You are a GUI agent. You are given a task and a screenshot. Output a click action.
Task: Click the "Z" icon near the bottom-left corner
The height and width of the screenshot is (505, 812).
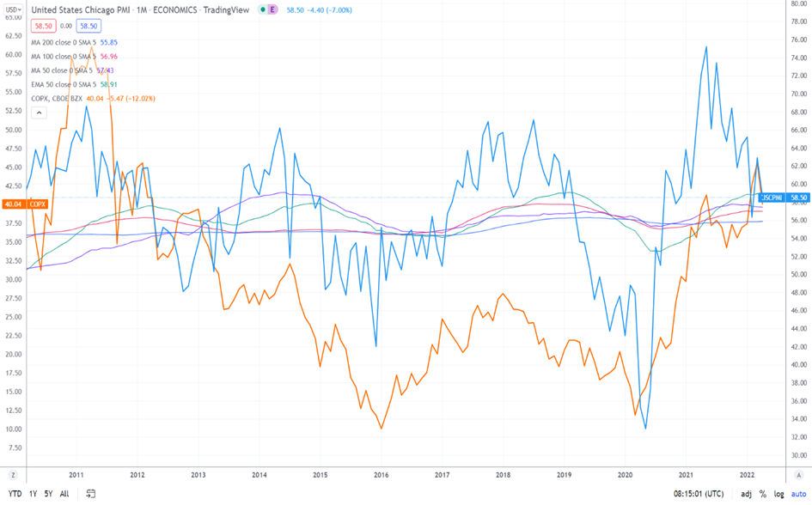12,474
